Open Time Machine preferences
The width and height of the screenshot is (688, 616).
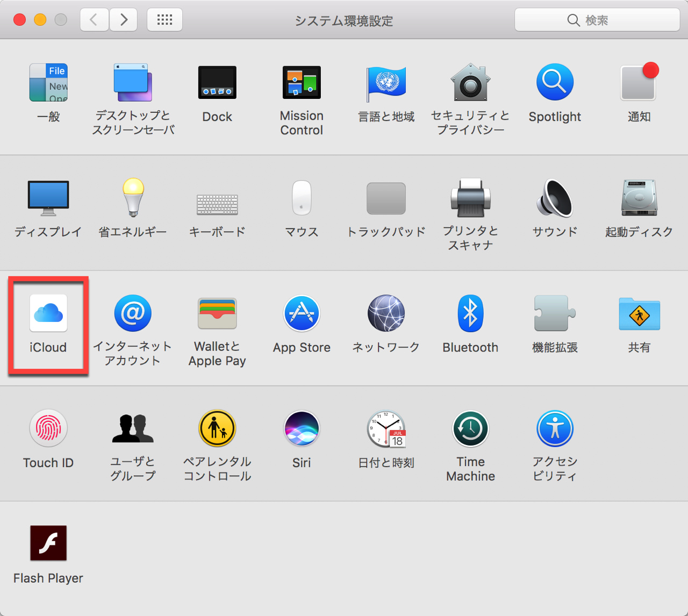point(470,428)
